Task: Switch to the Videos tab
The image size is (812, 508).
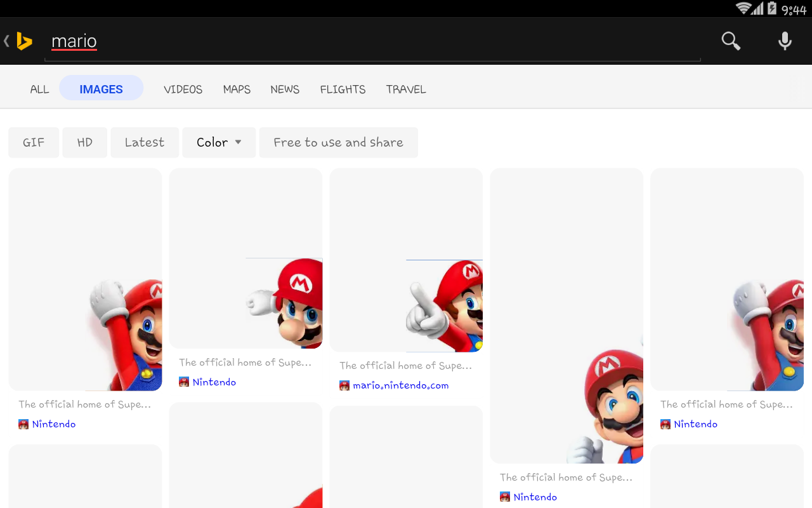Action: (183, 90)
